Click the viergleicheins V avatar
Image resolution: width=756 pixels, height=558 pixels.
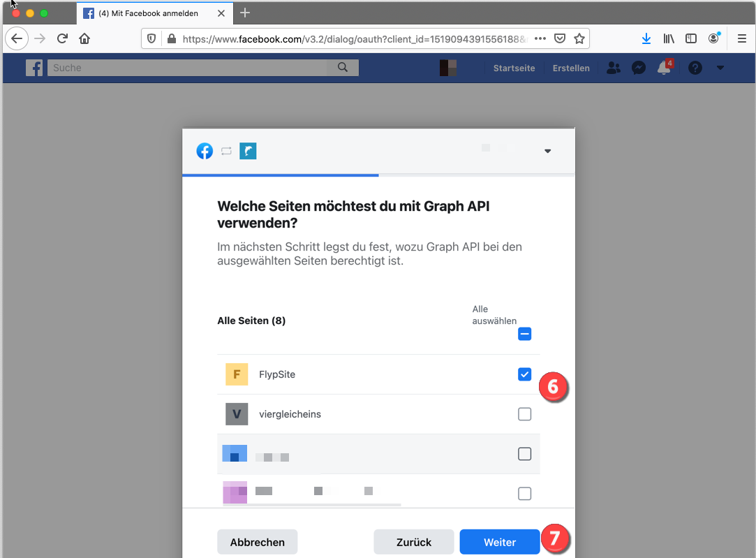pos(237,414)
